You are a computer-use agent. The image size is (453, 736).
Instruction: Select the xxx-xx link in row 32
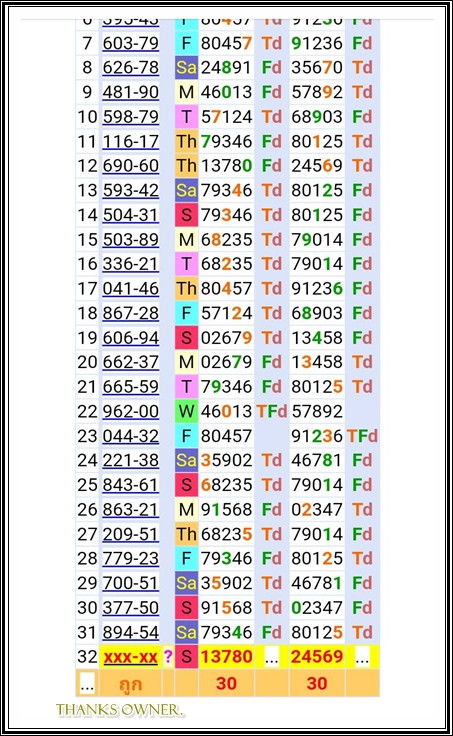coord(131,657)
